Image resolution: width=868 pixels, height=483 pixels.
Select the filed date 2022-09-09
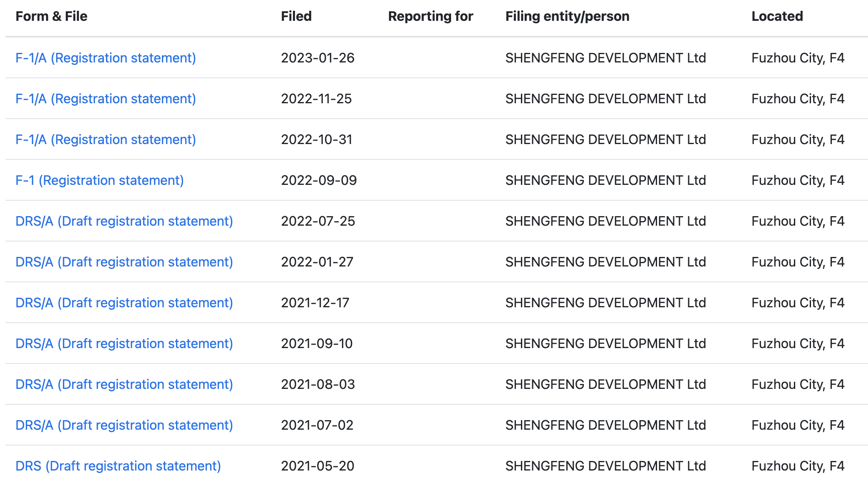point(319,180)
